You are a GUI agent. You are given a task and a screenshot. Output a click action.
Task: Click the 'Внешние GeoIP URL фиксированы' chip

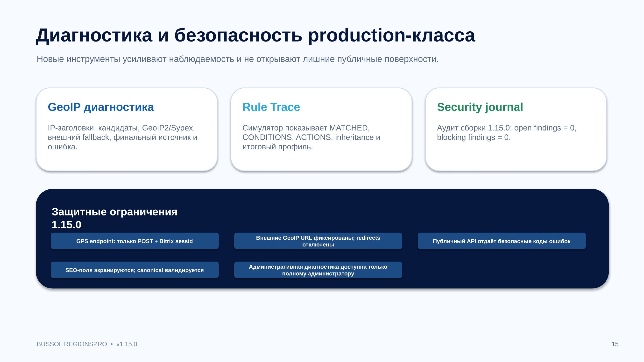coord(318,241)
